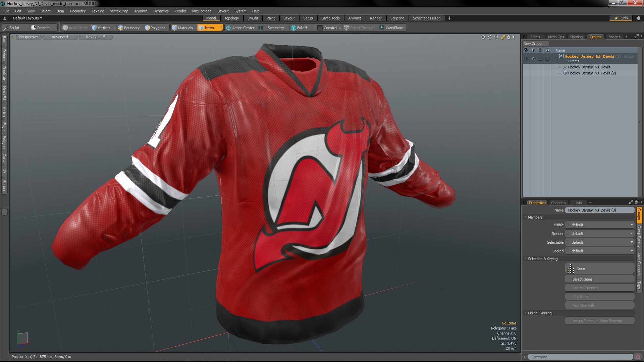This screenshot has height=362, width=644.
Task: Toggle Auto Select in toolbar
Action: point(75,28)
